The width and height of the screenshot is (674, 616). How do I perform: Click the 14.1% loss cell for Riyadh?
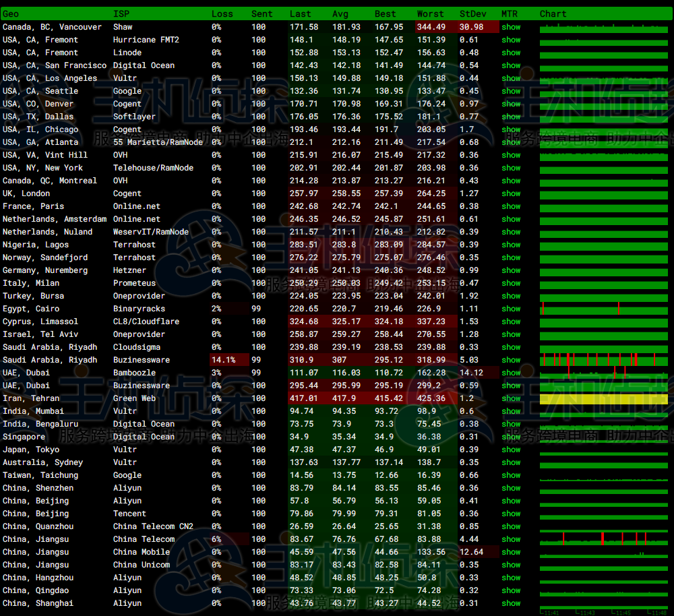[223, 360]
